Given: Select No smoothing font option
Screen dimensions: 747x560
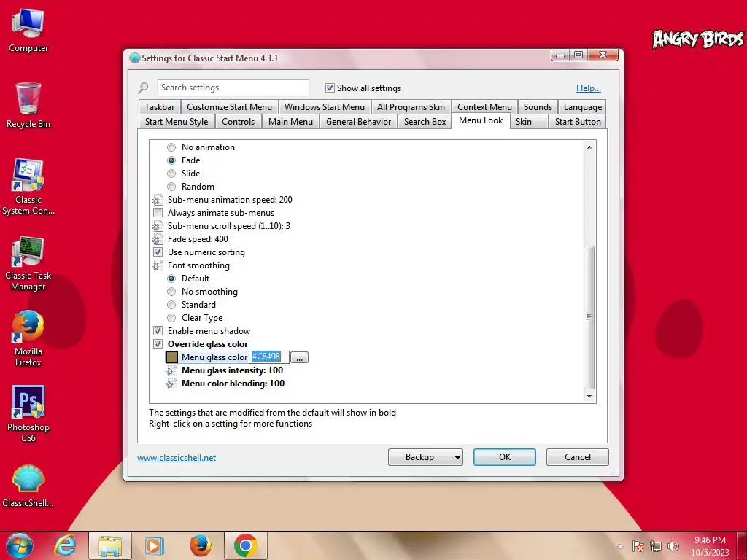Looking at the screenshot, I should tap(171, 292).
